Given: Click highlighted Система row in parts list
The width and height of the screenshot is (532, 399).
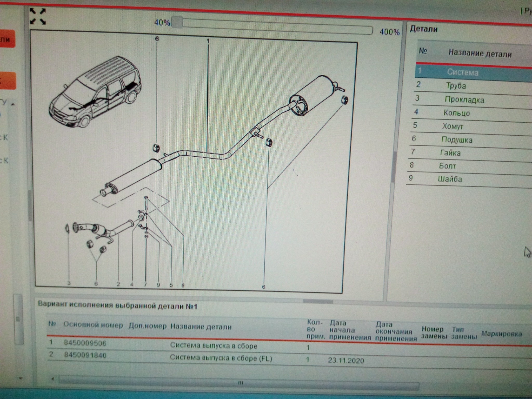Looking at the screenshot, I should click(462, 72).
